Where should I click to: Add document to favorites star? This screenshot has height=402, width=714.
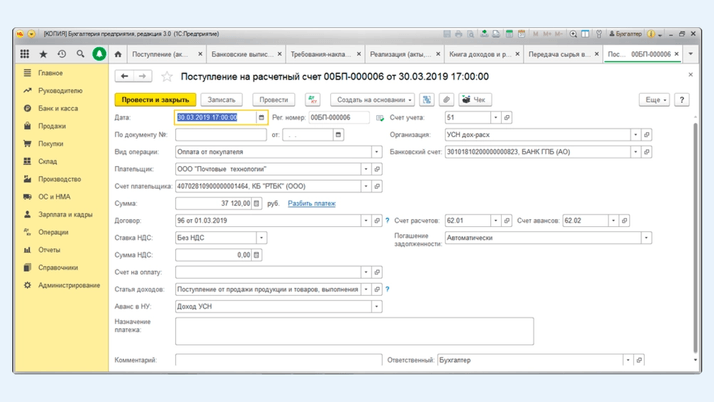167,76
